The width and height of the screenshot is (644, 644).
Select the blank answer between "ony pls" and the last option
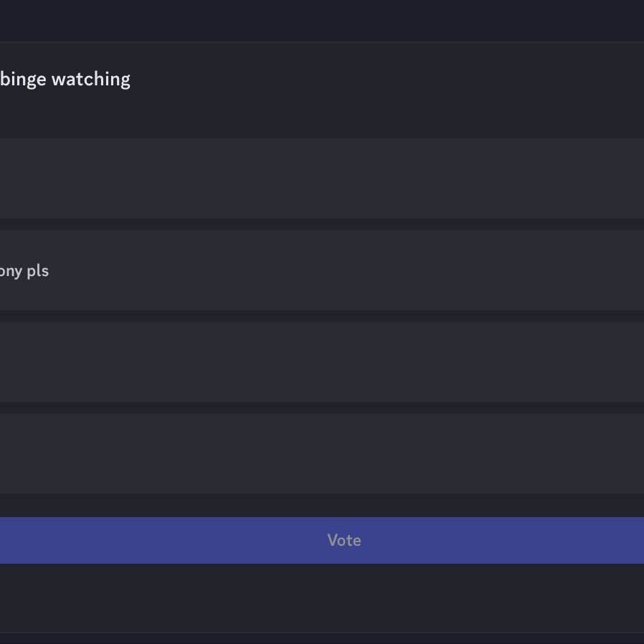(322, 362)
